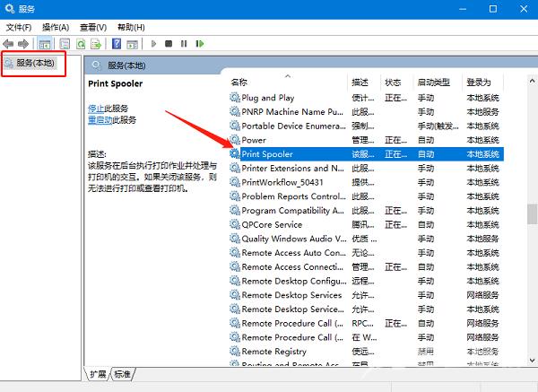Click the 重启动 link to restart service
Viewport: 538px width, 392px height.
pos(100,120)
